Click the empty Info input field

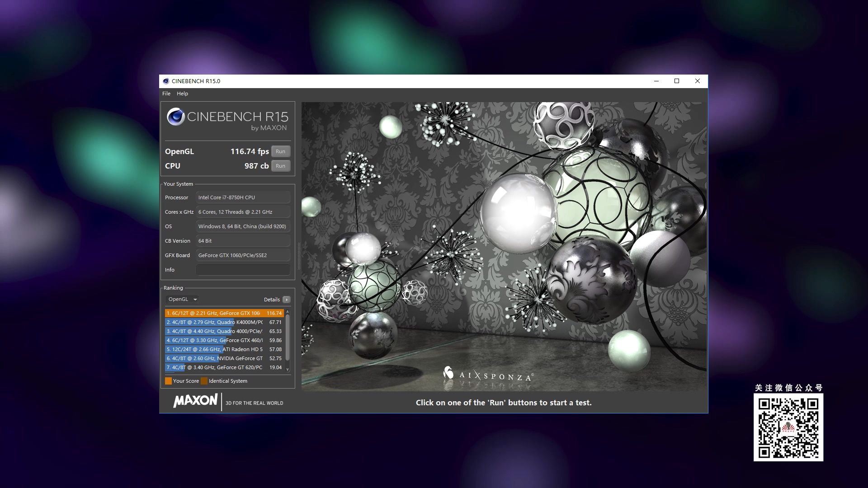(x=243, y=270)
